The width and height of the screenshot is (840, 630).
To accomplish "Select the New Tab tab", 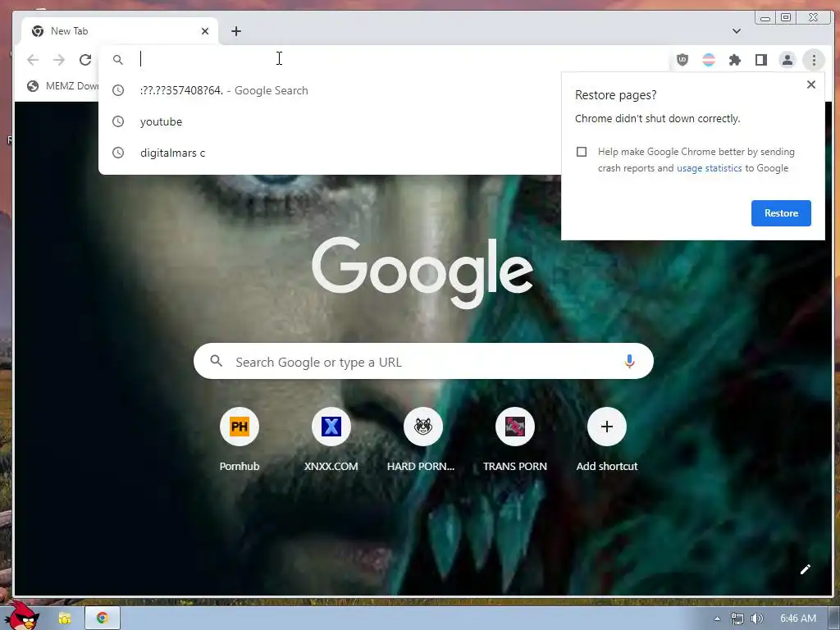I will 120,31.
